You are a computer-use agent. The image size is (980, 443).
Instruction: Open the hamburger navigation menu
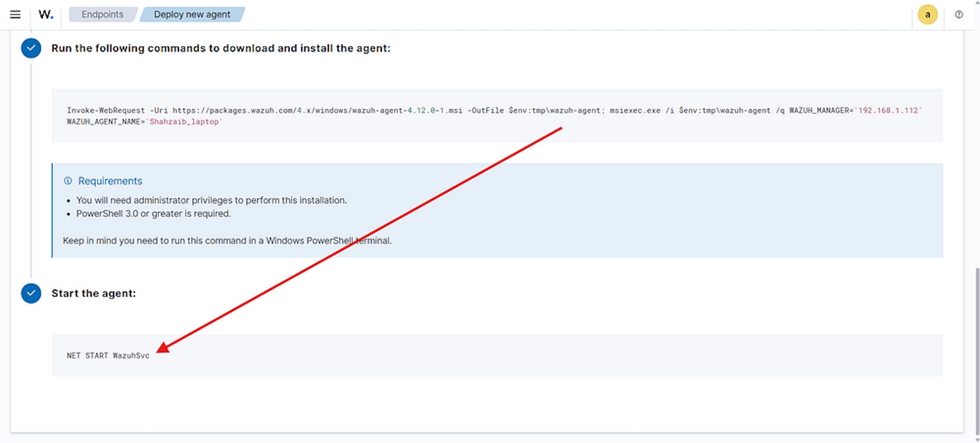point(15,14)
